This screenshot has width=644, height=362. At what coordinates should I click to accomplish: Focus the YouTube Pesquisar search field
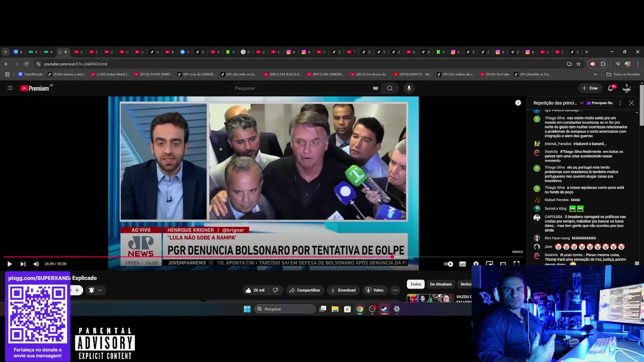tap(302, 88)
